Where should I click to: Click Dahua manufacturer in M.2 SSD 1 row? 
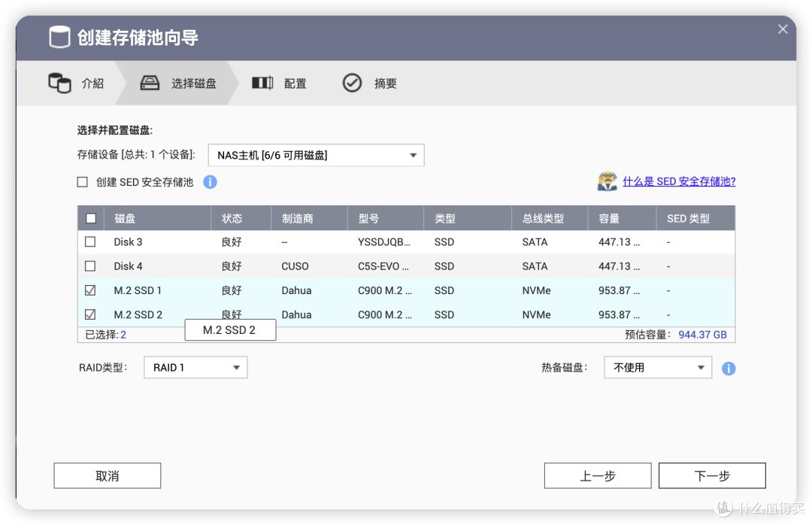click(x=297, y=291)
